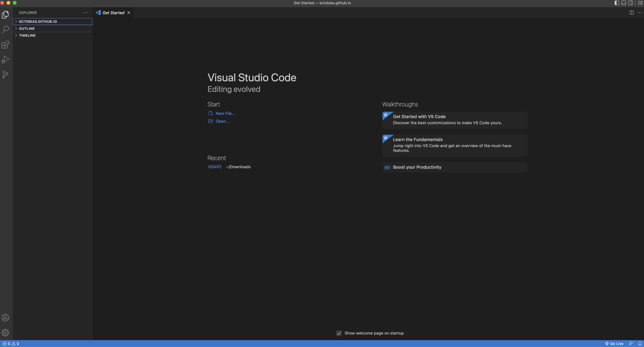Click the Visual Studio Code heading
Image resolution: width=644 pixels, height=347 pixels.
(252, 78)
